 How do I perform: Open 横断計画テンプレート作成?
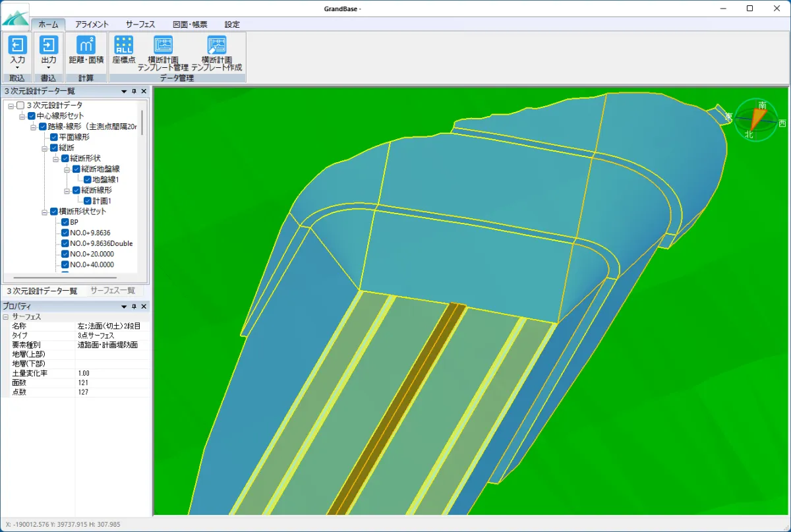tap(217, 45)
